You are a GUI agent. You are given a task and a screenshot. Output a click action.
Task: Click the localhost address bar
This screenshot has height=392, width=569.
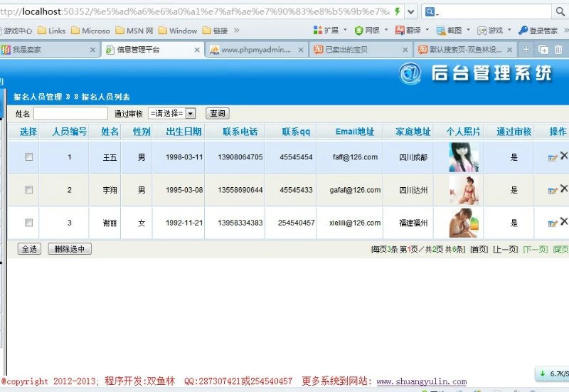click(x=196, y=11)
